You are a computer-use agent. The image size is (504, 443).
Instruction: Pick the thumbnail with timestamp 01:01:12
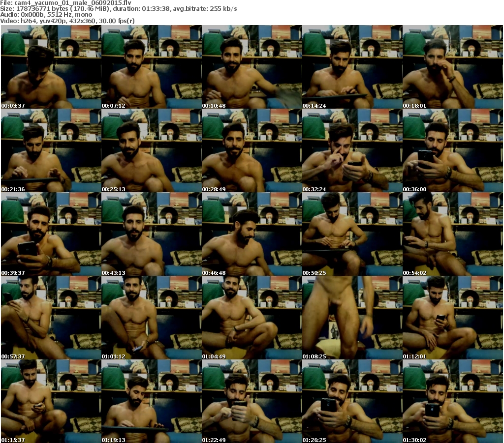coord(152,318)
